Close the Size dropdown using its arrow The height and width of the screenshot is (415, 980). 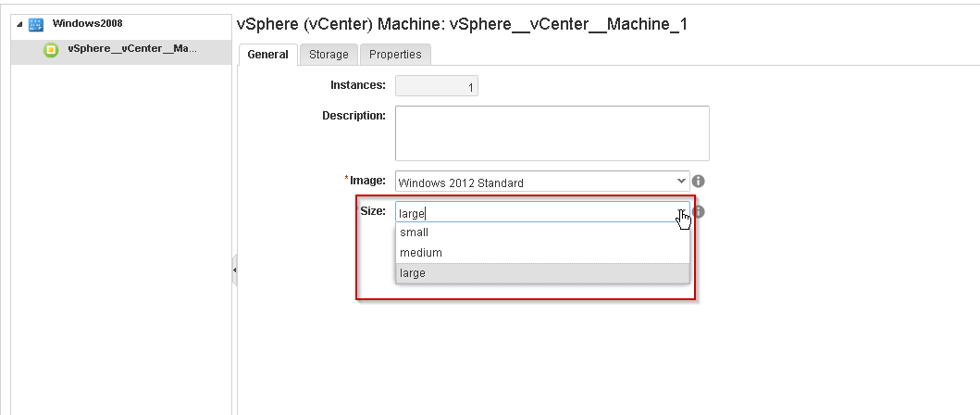(x=682, y=212)
